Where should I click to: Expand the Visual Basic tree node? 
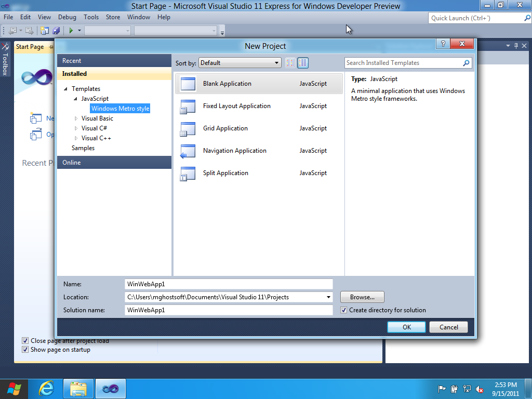coord(76,118)
